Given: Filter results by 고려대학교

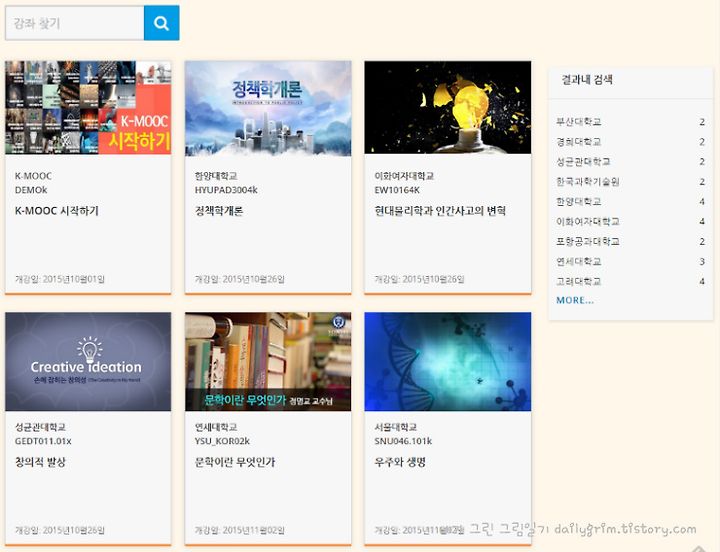Looking at the screenshot, I should click(579, 281).
